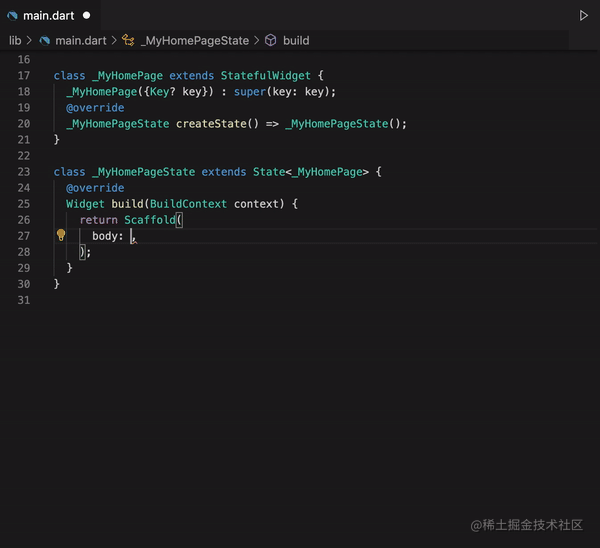Open the lib folder breadcrumb

(x=15, y=41)
